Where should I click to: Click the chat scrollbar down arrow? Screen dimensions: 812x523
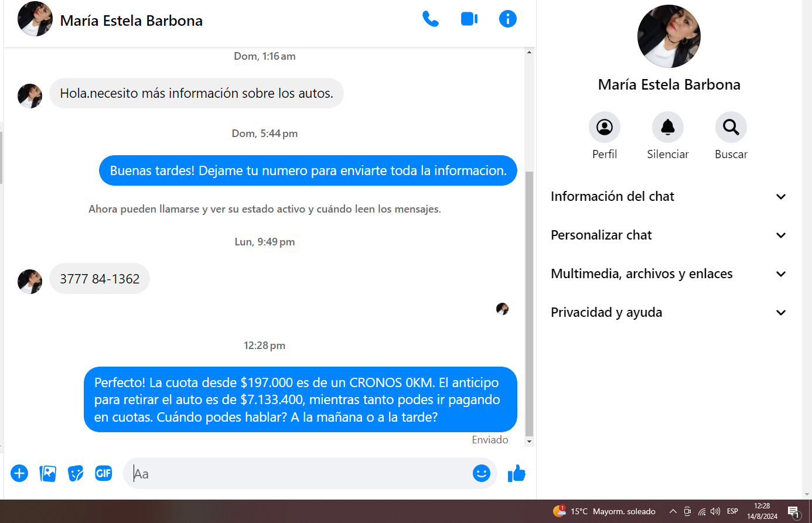pyautogui.click(x=529, y=442)
